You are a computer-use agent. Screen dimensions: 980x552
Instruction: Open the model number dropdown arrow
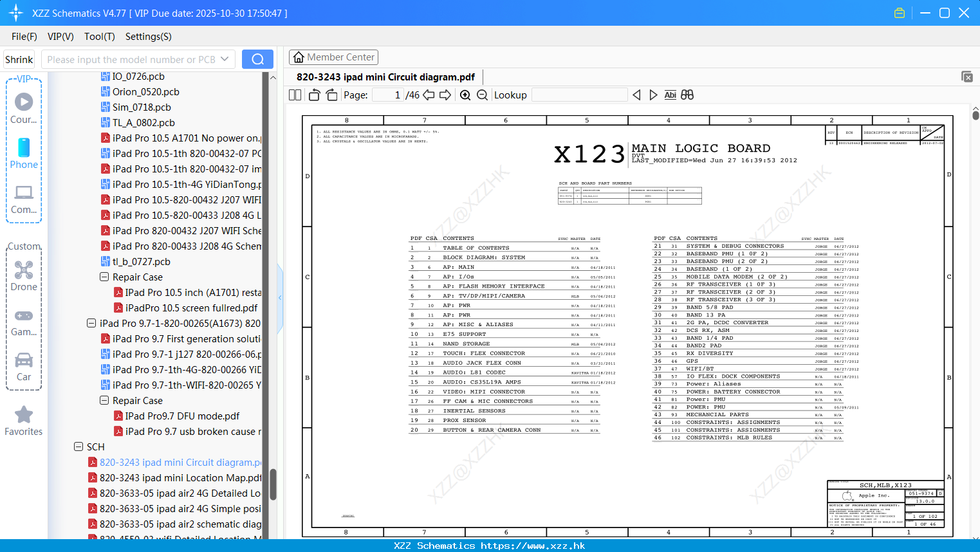[225, 59]
